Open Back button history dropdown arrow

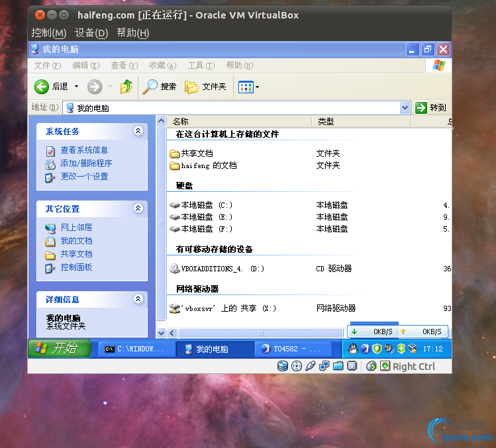tap(77, 86)
